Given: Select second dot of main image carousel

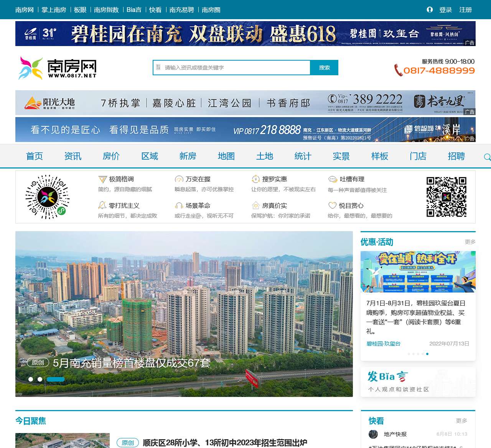Looking at the screenshot, I should [40, 379].
